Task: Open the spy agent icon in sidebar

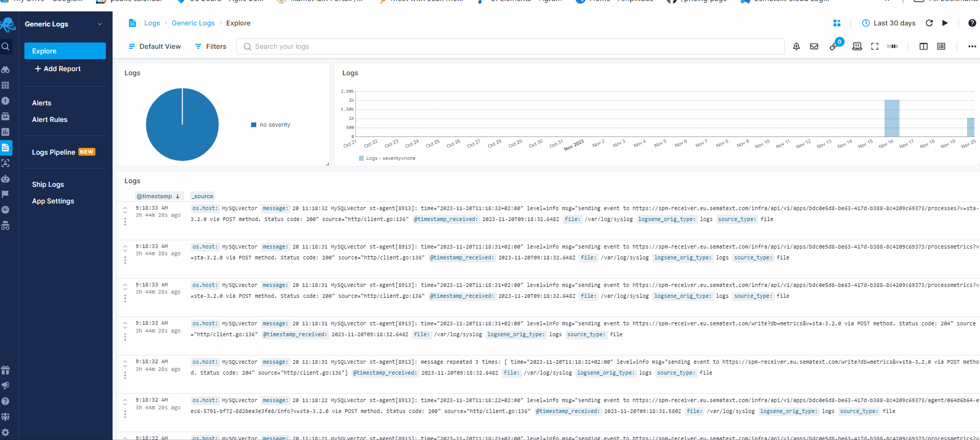Action: [5, 226]
